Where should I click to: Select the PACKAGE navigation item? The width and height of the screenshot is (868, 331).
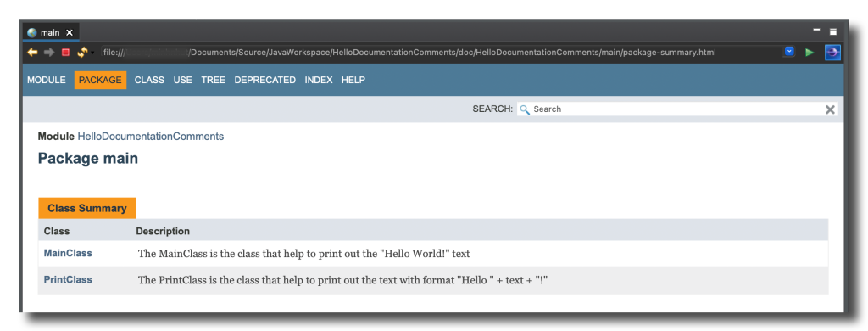(x=100, y=80)
